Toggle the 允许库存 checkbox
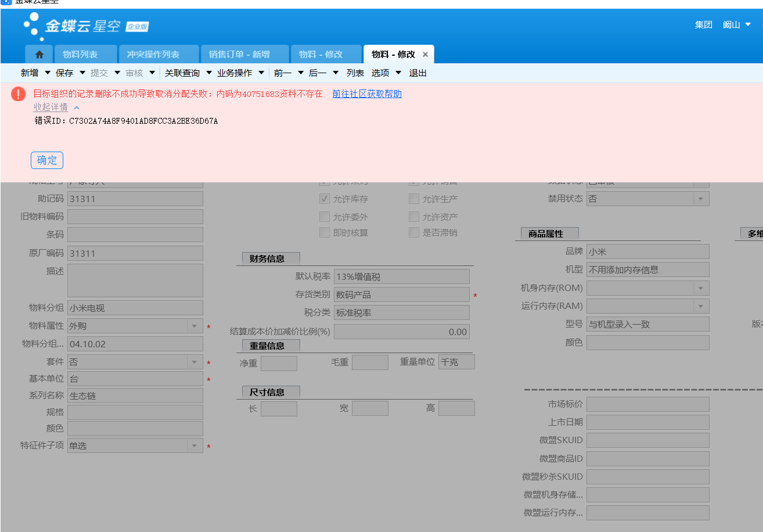763x532 pixels. 325,199
